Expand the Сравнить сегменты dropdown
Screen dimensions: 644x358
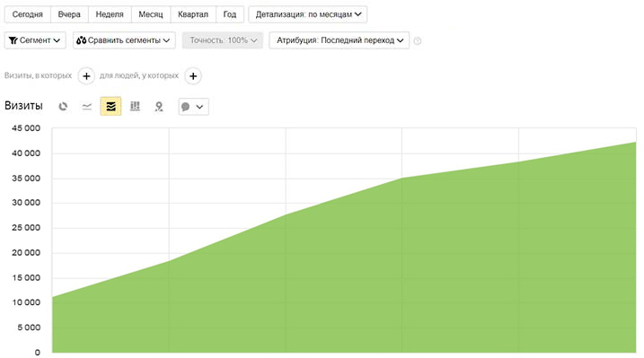pos(124,40)
